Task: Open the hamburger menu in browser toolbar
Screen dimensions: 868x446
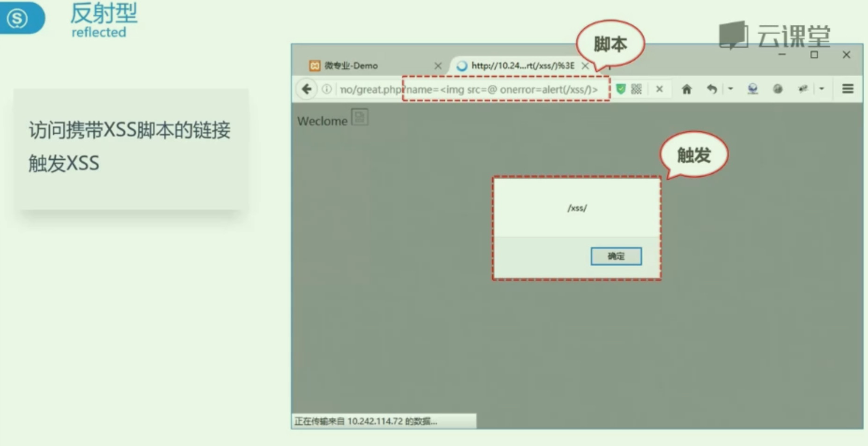Action: 847,88
